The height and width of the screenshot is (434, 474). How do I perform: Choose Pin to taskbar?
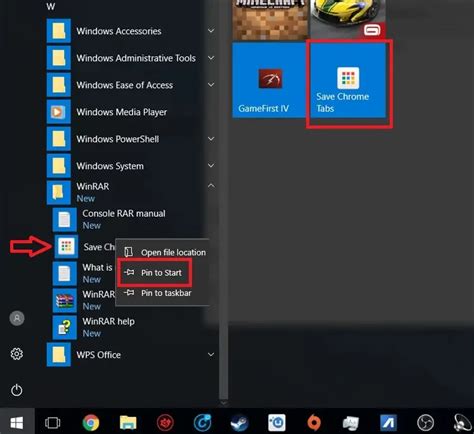[x=164, y=293]
